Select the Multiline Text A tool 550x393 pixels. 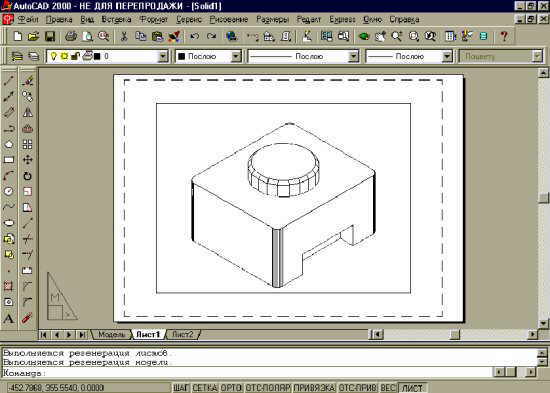(9, 319)
